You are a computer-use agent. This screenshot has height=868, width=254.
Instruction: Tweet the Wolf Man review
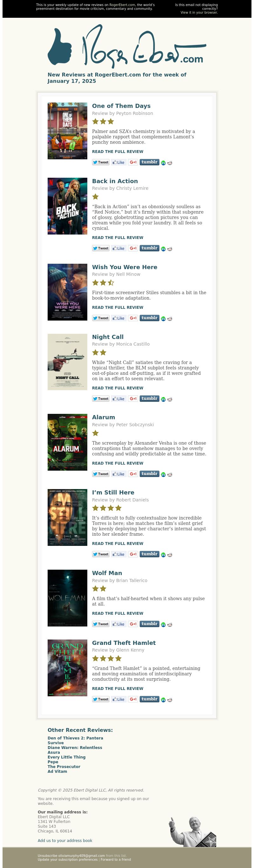(101, 624)
